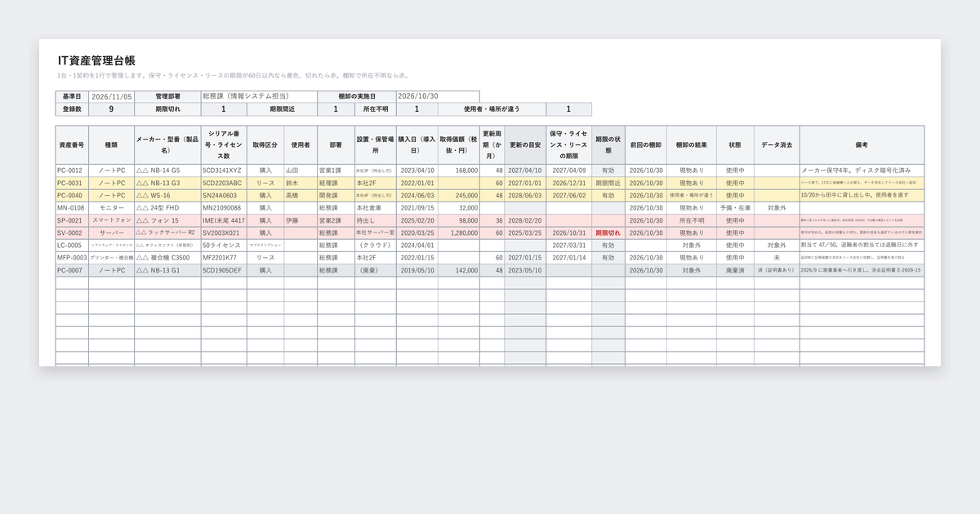980x514 pixels.
Task: Click the '使用者' column header
Action: pos(301,144)
